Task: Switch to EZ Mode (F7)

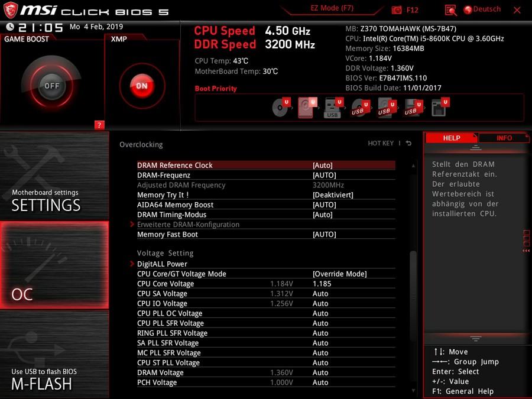Action: 332,8
